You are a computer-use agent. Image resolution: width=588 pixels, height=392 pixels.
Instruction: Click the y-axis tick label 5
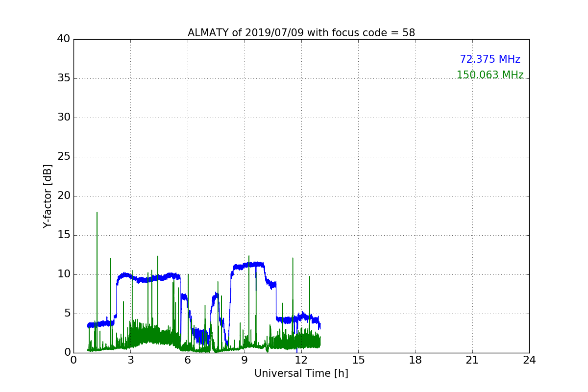tap(67, 314)
